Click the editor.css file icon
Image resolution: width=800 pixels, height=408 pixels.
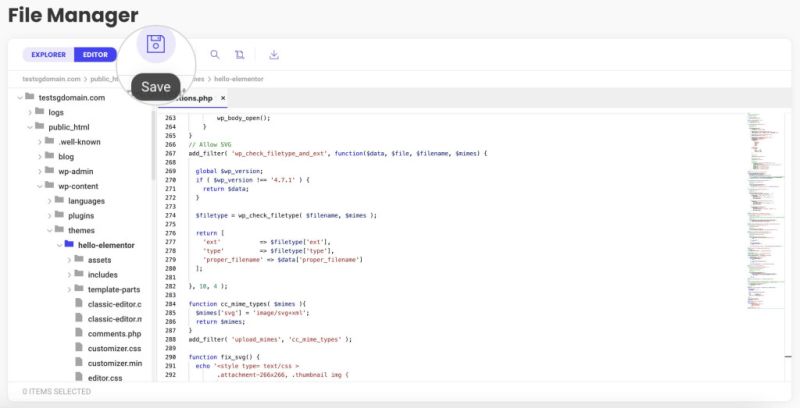point(79,377)
